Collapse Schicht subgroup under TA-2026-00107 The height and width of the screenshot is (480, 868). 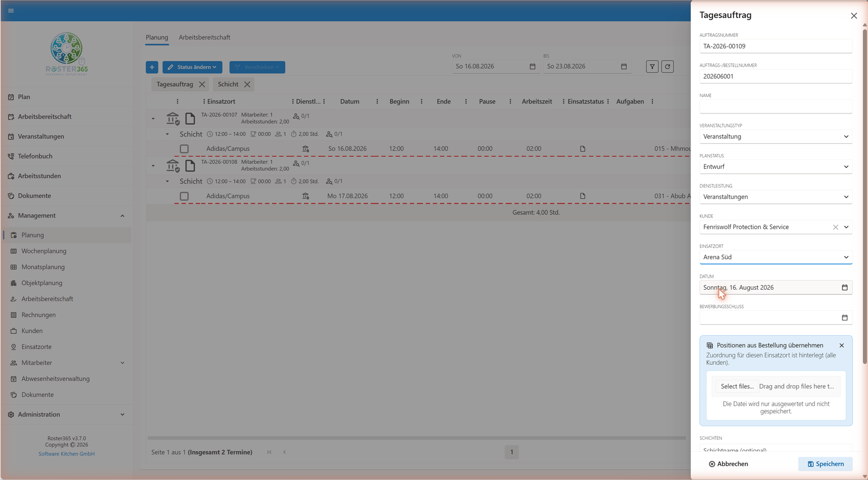coord(167,134)
